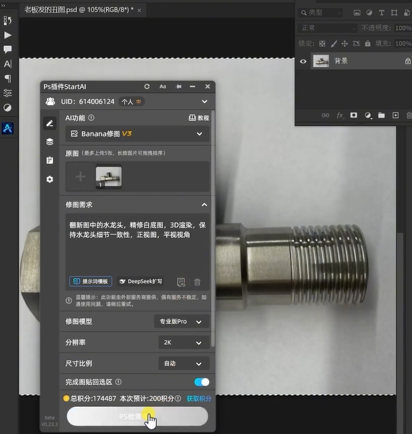Open the Adjustments half-circle panel icon
Image resolution: width=412 pixels, height=434 pixels.
(x=7, y=107)
